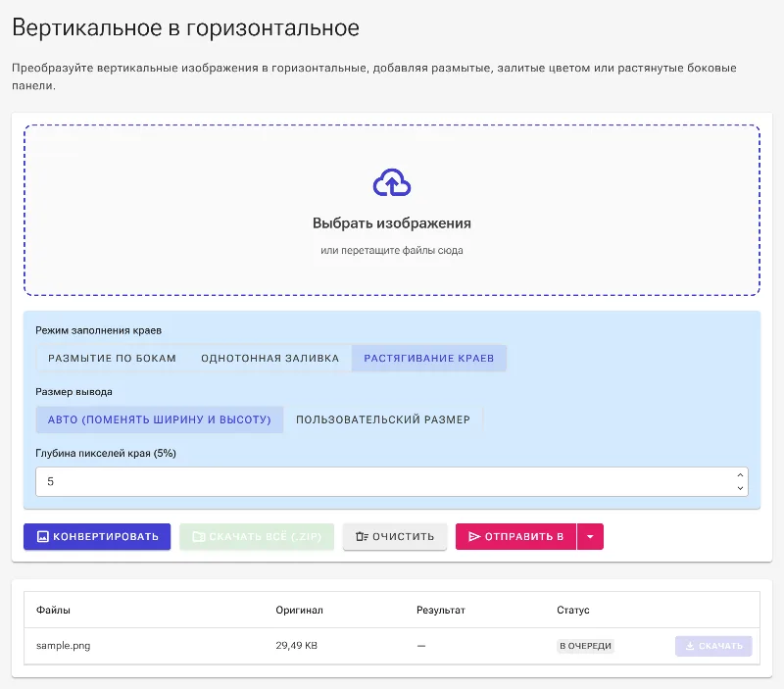Select 'Растягивание краев' fill mode

429,358
